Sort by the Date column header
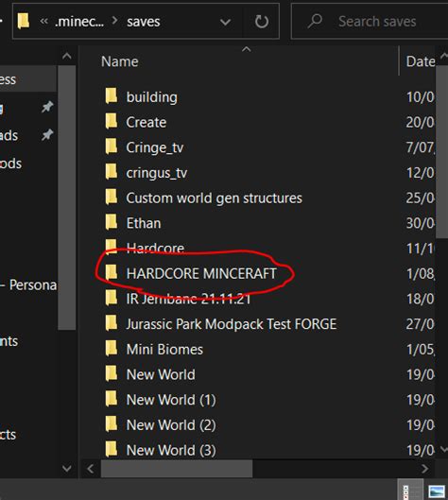The width and height of the screenshot is (448, 500). click(x=421, y=61)
